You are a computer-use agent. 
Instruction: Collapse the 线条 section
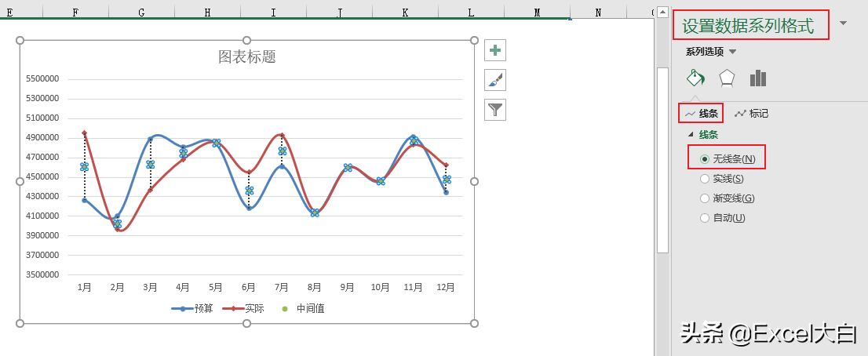691,134
